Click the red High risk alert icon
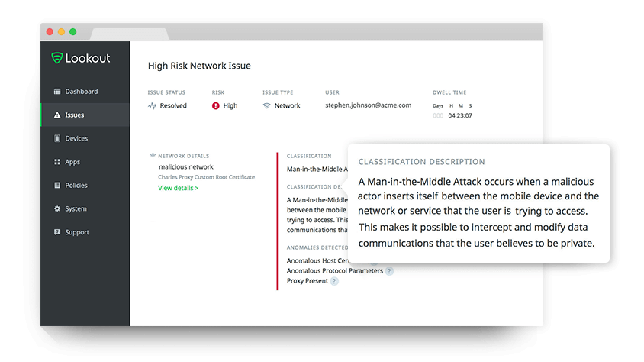This screenshot has height=362, width=644. [x=216, y=105]
